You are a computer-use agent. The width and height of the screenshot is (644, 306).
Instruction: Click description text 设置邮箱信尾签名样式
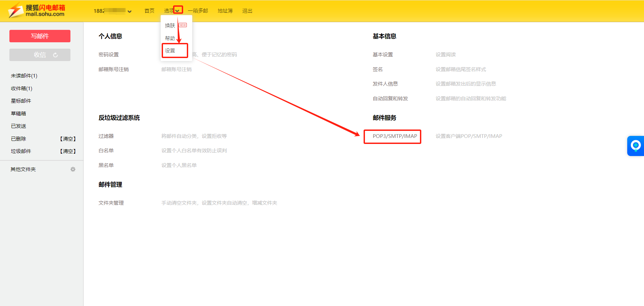pos(461,69)
